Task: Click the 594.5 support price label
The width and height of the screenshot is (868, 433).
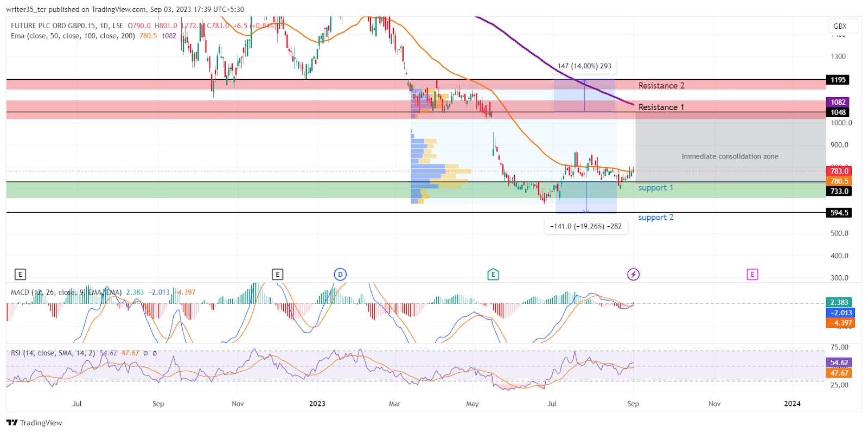Action: pos(839,213)
